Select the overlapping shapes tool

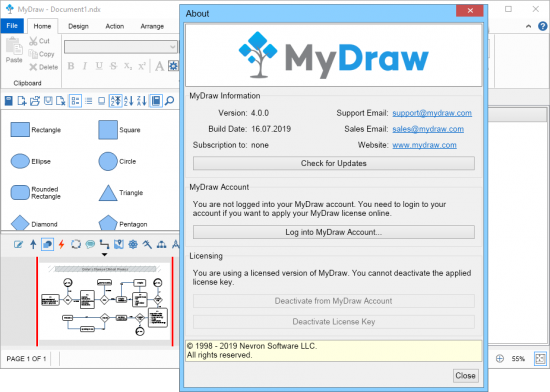tap(47, 244)
